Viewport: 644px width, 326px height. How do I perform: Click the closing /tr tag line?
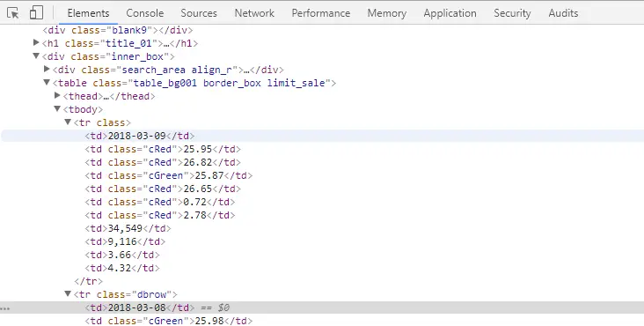click(88, 281)
